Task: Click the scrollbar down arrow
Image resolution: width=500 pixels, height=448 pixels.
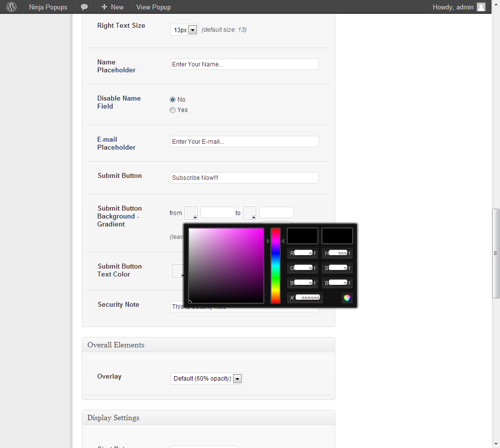Action: (496, 444)
